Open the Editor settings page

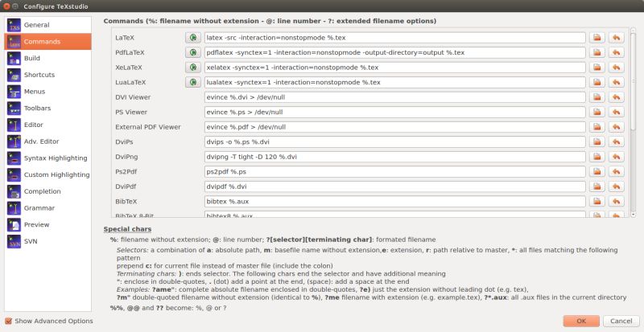(x=47, y=125)
